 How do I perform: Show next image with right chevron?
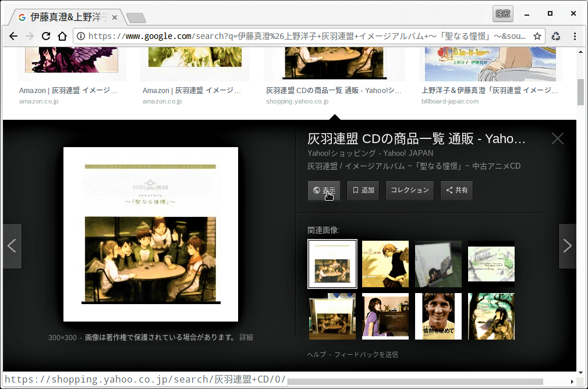[x=567, y=246]
